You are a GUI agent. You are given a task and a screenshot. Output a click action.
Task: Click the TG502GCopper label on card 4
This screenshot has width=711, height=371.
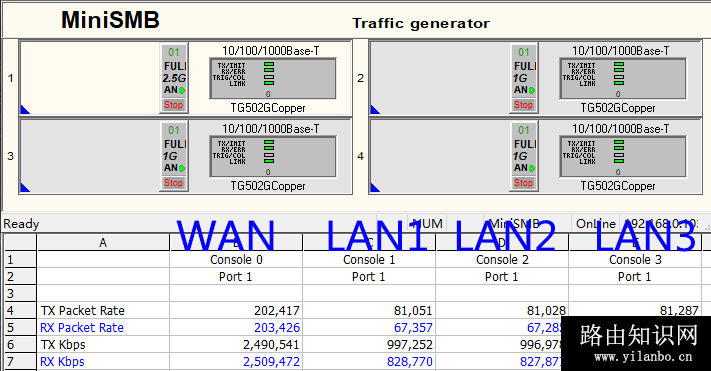[618, 186]
